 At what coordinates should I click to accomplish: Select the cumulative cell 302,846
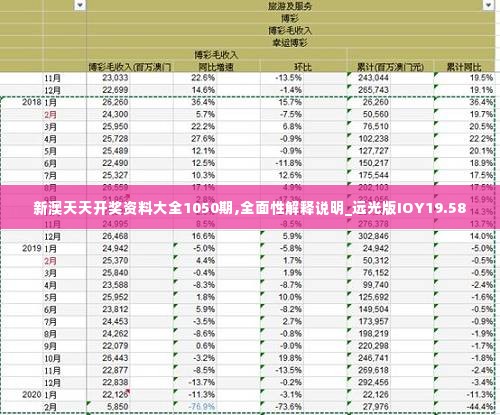coord(374,236)
